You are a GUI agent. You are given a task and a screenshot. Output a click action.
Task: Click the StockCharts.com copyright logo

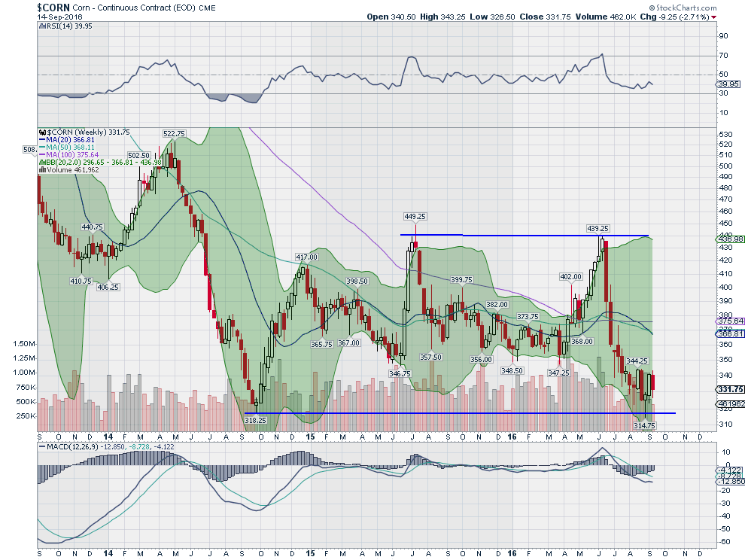[x=683, y=8]
